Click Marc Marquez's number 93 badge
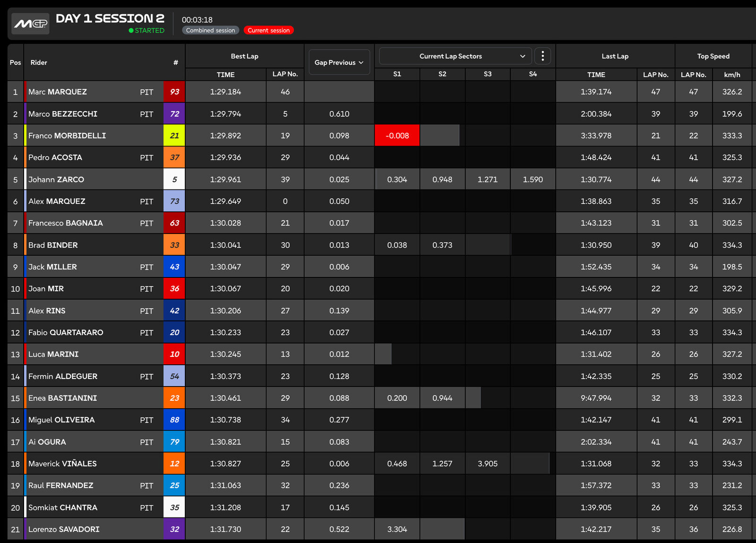Viewport: 756px width, 543px height. [174, 92]
